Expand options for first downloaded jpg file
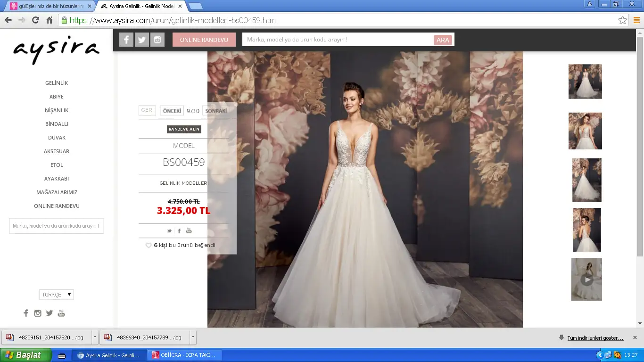644x362 pixels. tap(95, 337)
